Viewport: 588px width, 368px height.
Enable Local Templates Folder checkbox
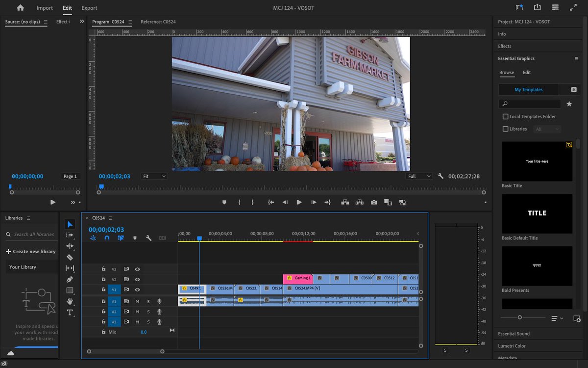click(506, 117)
